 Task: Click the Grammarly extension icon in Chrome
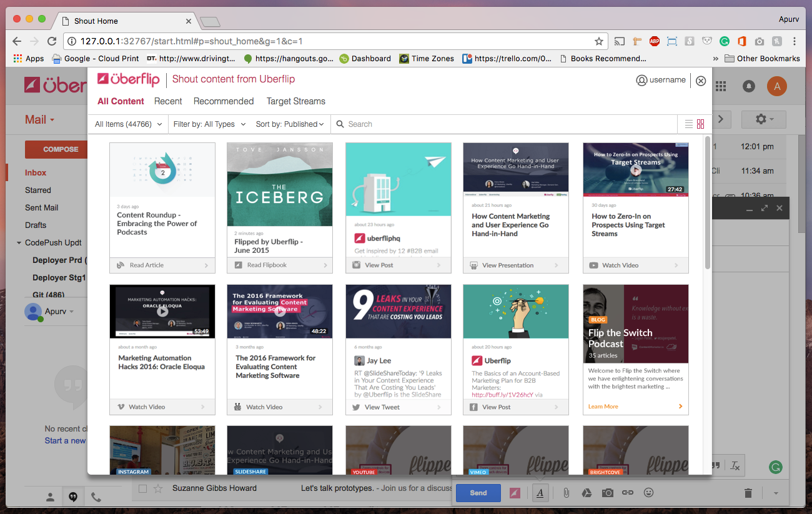click(x=724, y=41)
